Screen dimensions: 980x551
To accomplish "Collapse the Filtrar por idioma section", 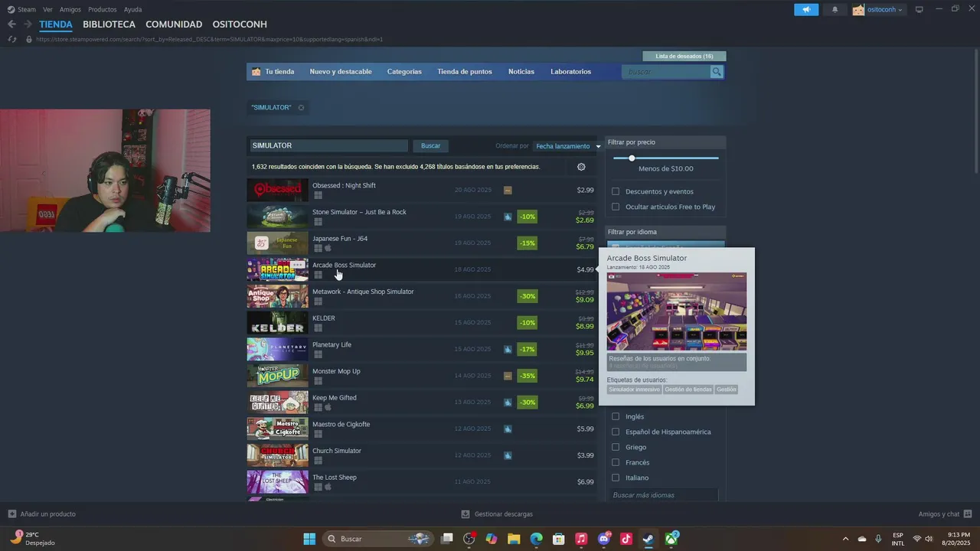I will click(665, 232).
